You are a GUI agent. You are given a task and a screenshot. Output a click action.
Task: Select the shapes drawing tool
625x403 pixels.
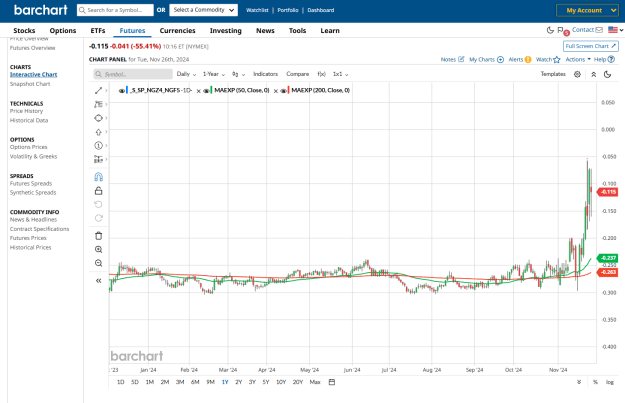[x=98, y=118]
